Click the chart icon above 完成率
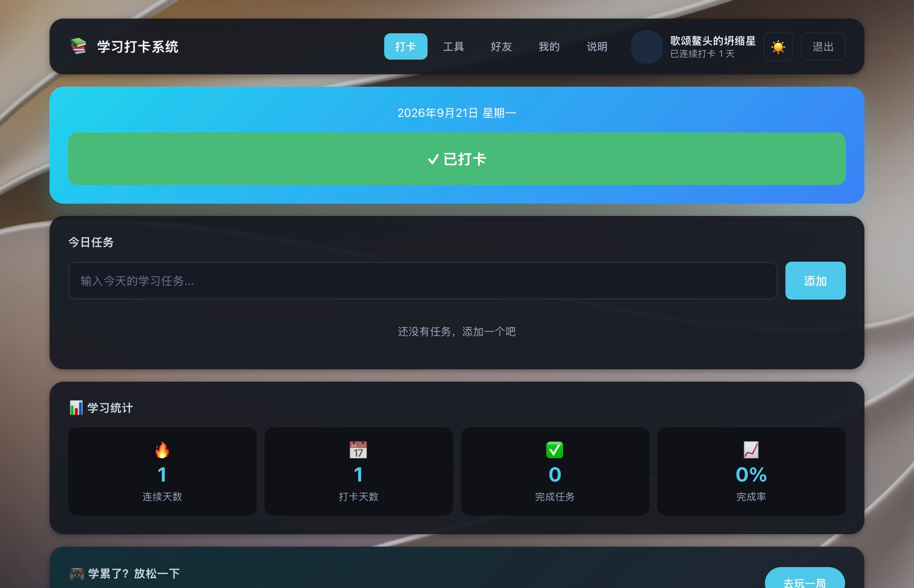 pyautogui.click(x=751, y=450)
